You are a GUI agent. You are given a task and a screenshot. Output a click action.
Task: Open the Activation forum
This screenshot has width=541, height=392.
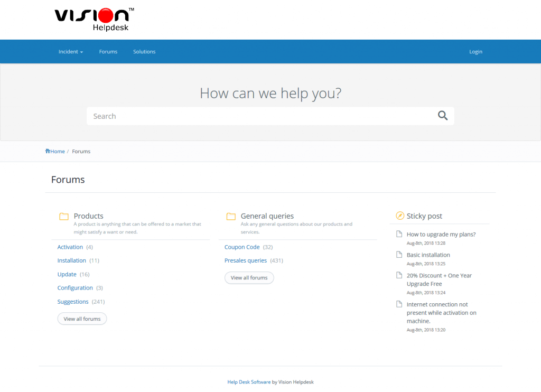(x=70, y=247)
